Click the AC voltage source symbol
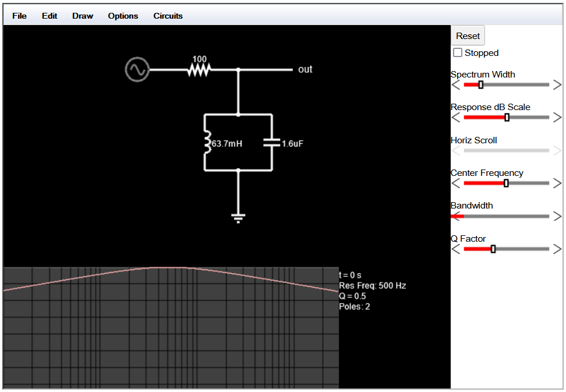 tap(137, 70)
